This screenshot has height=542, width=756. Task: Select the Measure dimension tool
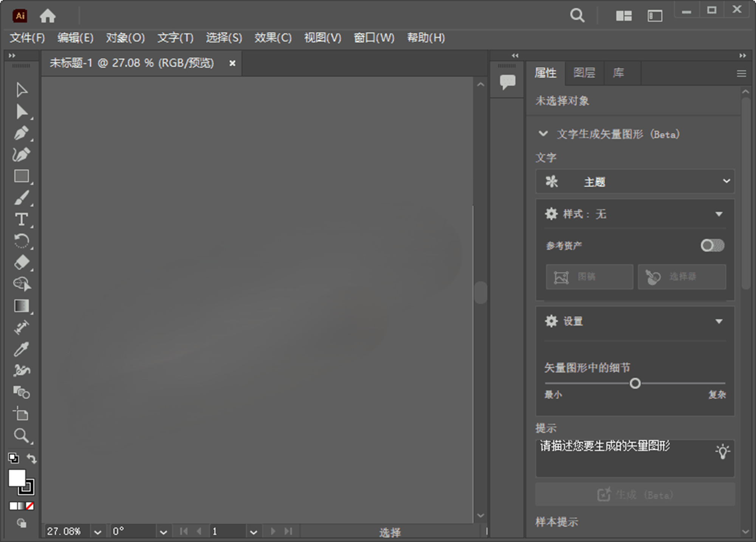22,327
